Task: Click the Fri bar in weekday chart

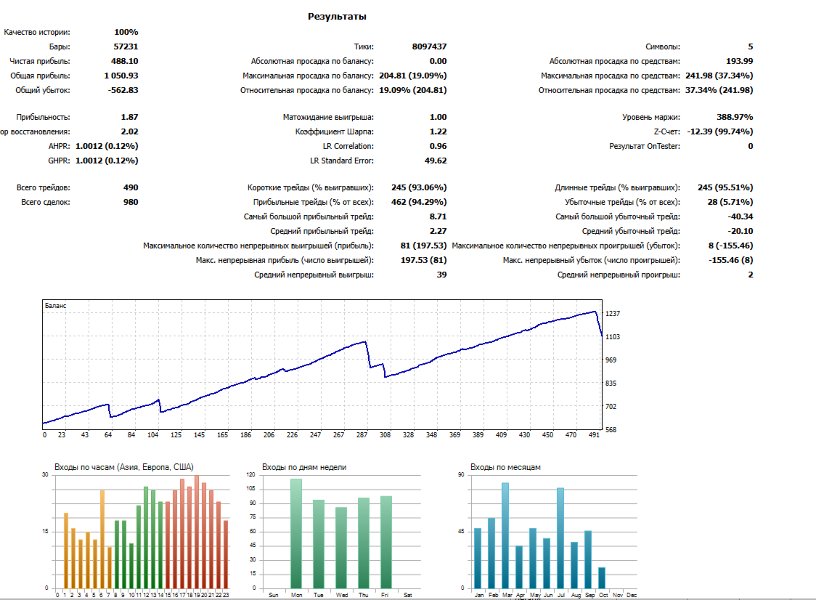Action: (x=386, y=542)
